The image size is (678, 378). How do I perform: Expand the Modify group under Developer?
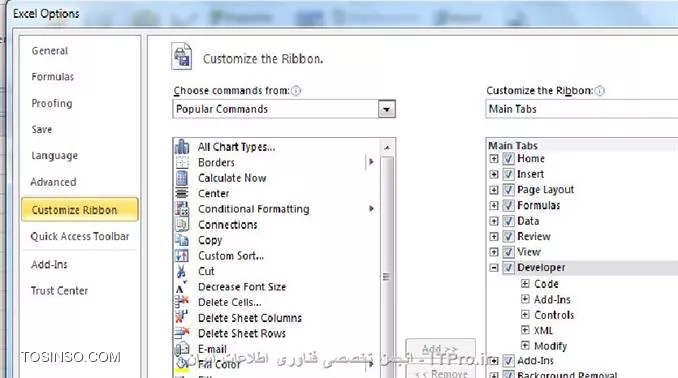coord(525,345)
